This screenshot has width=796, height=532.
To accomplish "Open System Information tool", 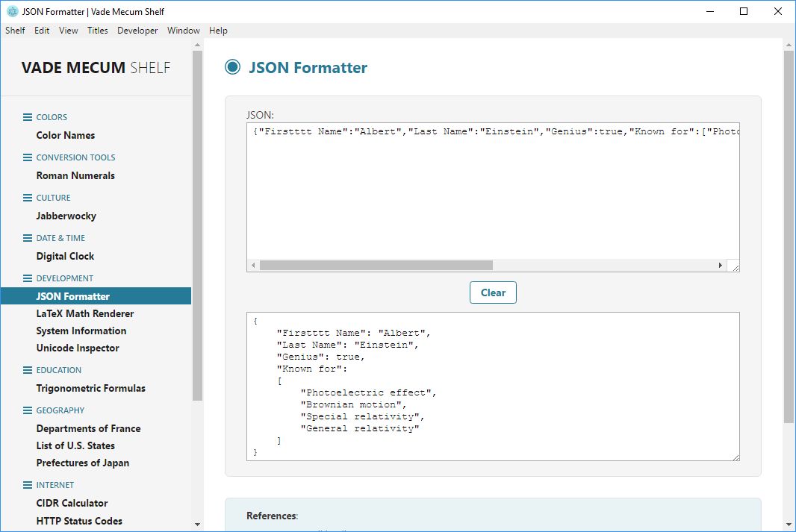I will (81, 331).
